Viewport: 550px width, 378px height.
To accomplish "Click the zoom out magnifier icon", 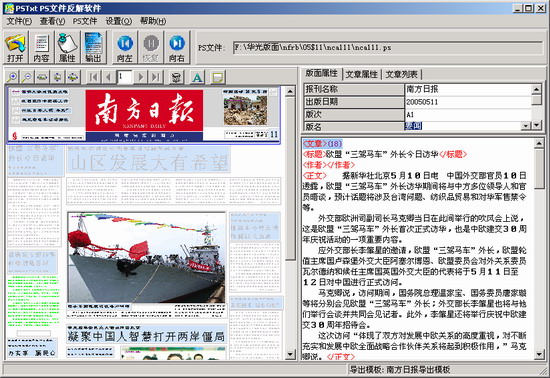I will 27,77.
